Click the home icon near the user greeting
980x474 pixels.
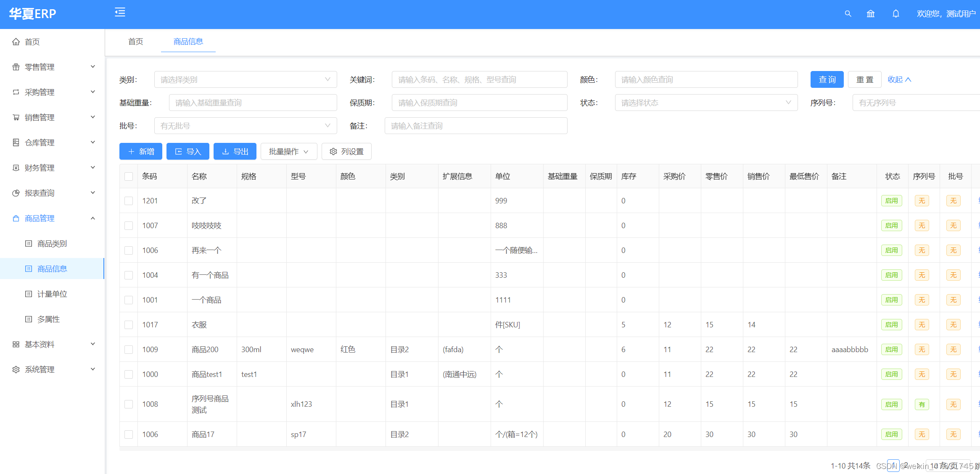871,14
